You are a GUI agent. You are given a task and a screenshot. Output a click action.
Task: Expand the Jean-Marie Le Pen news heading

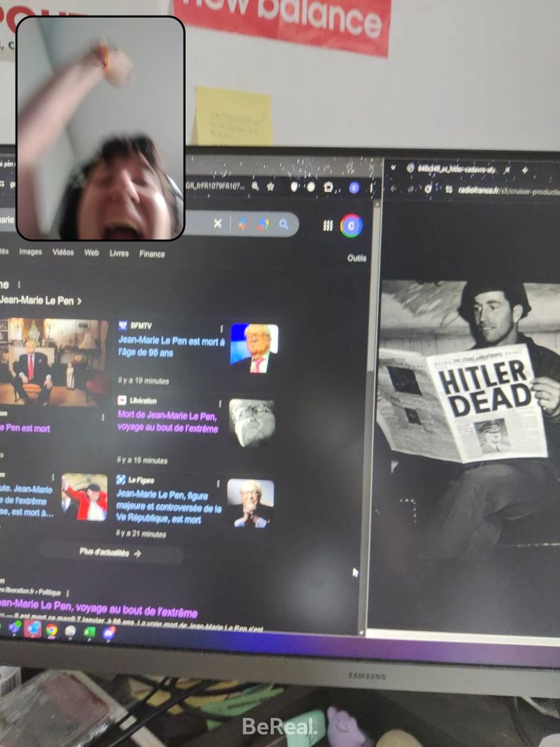40,301
